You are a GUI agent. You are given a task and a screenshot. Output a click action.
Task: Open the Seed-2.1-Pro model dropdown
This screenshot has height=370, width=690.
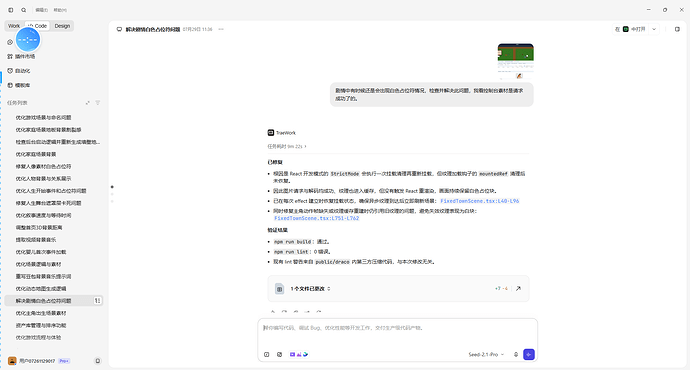486,355
